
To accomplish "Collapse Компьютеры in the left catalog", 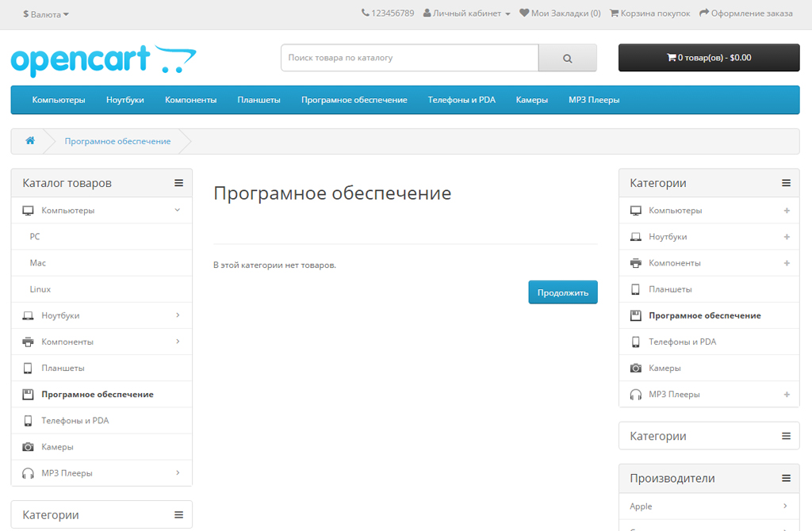I will point(178,210).
